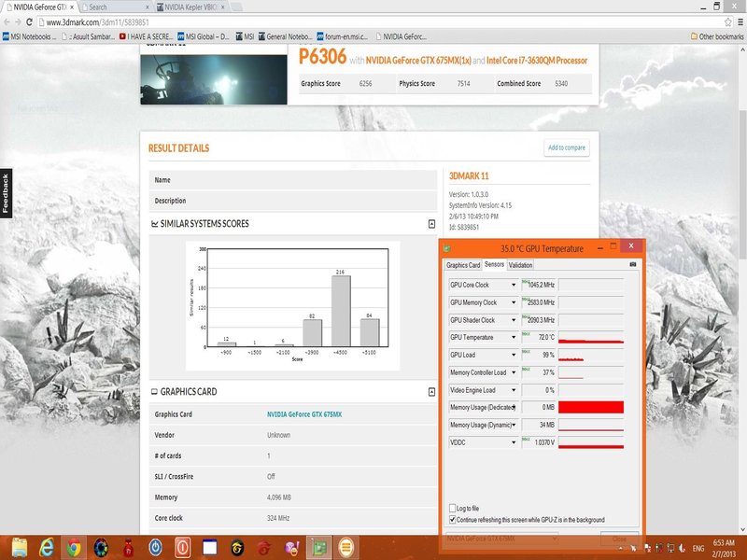
Task: Open the blank window app in taskbar
Action: tap(209, 548)
